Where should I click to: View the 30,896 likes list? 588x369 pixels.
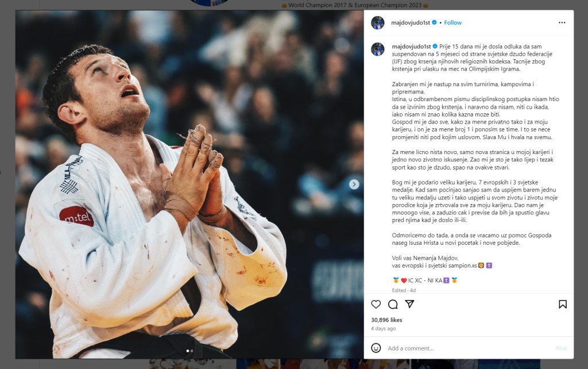point(386,320)
